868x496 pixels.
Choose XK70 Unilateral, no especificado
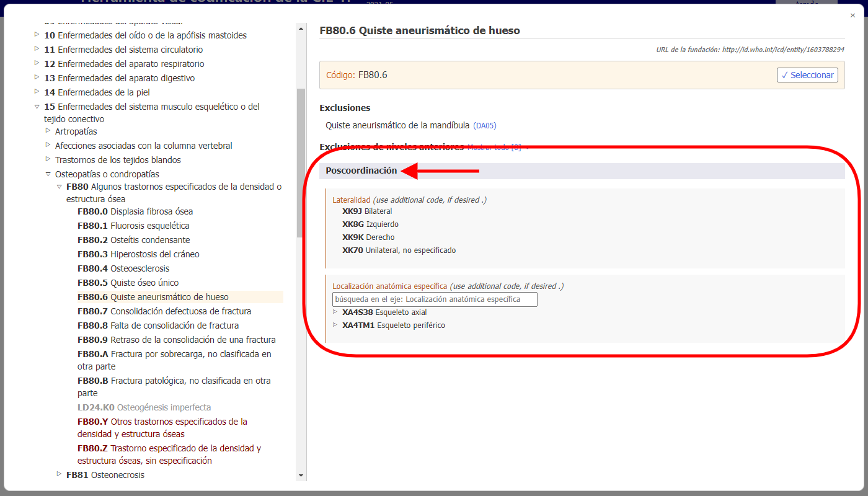(x=399, y=250)
